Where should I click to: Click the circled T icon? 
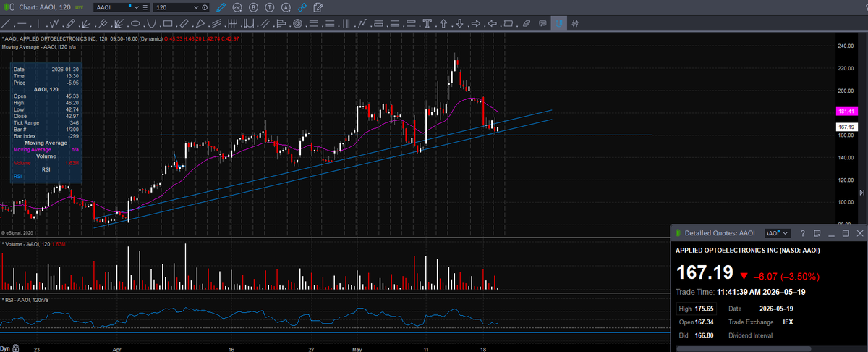click(270, 7)
